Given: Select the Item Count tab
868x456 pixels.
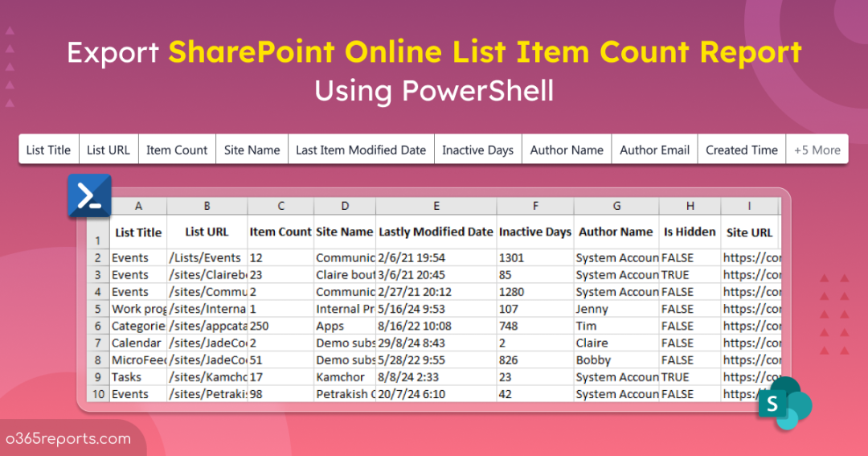Looking at the screenshot, I should click(177, 150).
